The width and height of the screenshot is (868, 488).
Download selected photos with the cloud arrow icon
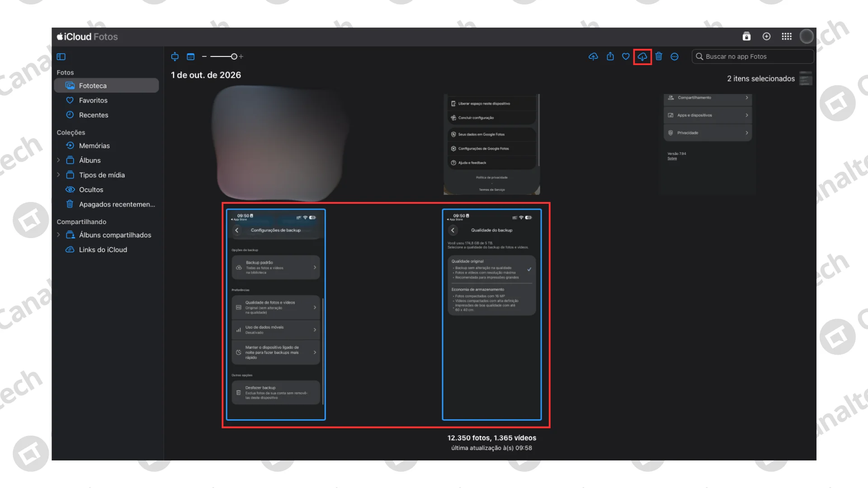(642, 56)
